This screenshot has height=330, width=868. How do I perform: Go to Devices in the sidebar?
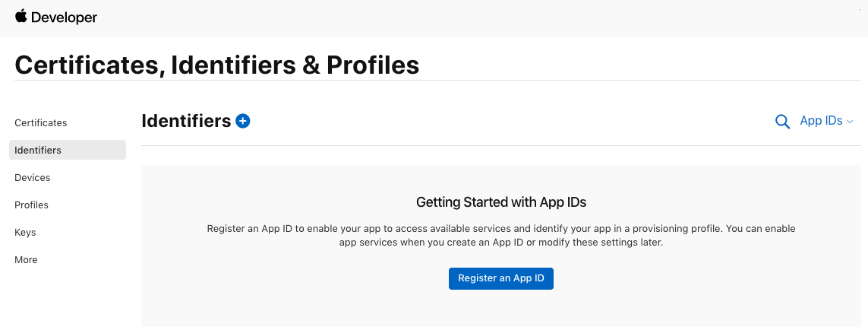point(32,177)
